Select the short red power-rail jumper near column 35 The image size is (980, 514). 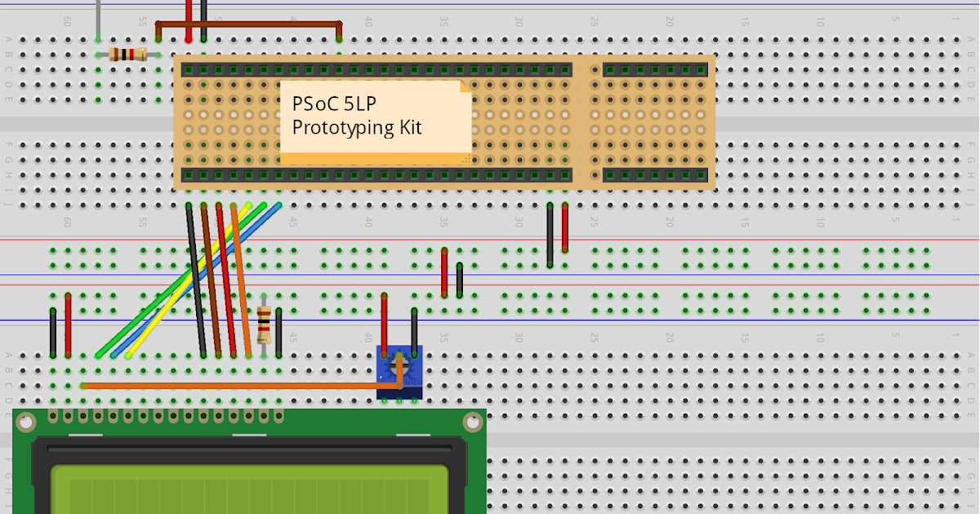click(x=444, y=272)
